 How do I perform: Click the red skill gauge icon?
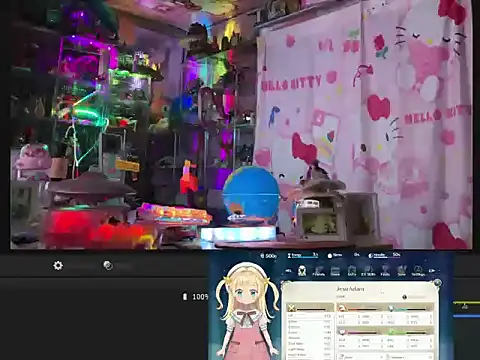click(342, 308)
